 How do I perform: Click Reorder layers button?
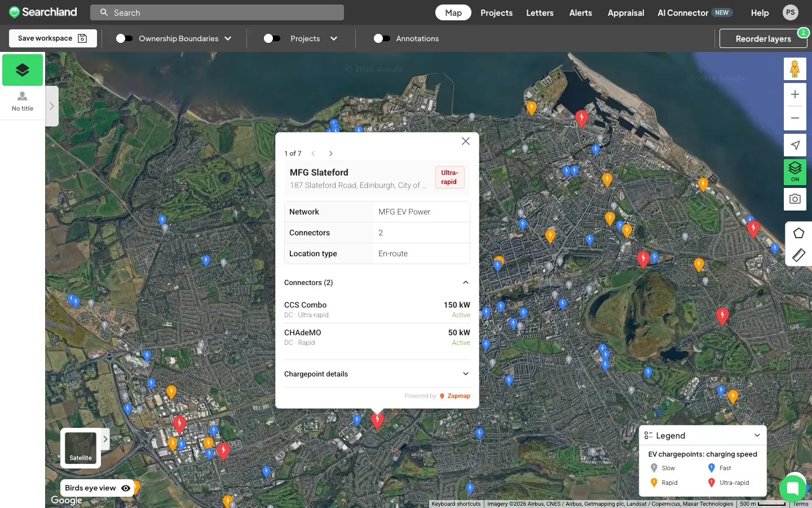pos(764,38)
